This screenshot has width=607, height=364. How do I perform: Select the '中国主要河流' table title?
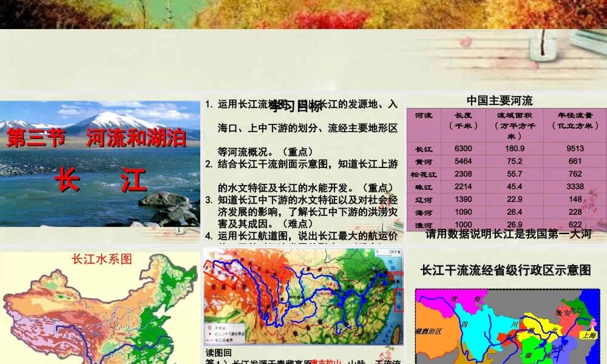click(500, 101)
